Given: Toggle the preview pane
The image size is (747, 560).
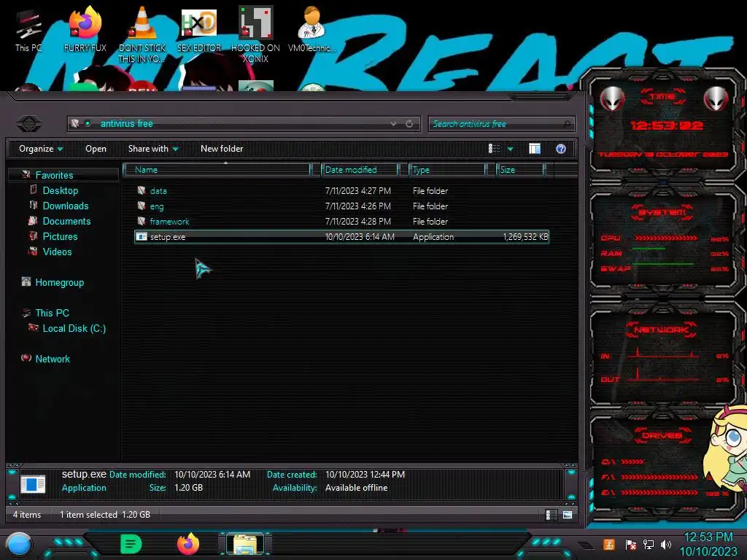Looking at the screenshot, I should 535,149.
